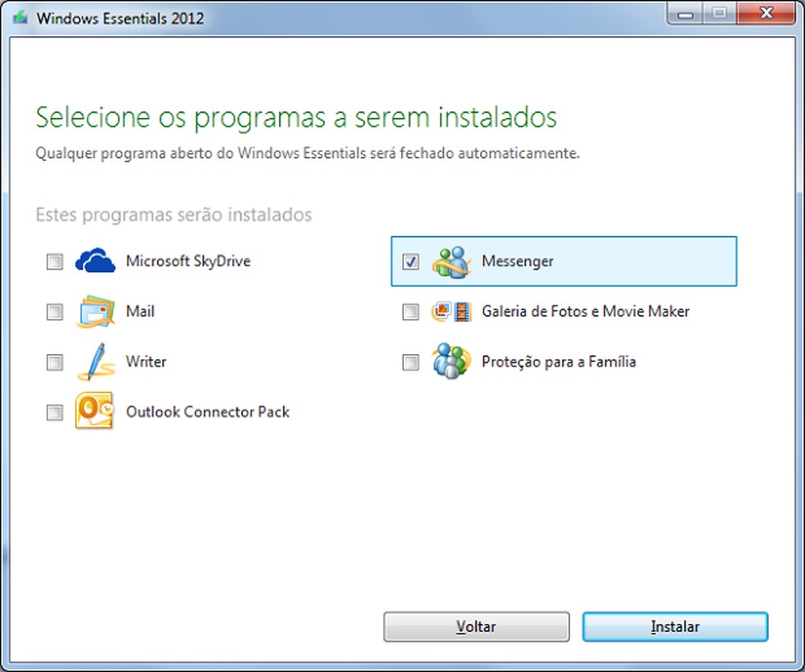This screenshot has width=805, height=672.
Task: Click the Outlook Connector Pack icon
Action: [x=93, y=412]
